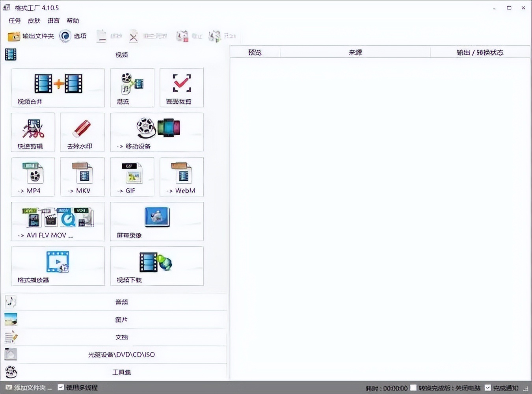Enable the 使用多线程 multithreading checkbox
The width and height of the screenshot is (532, 394).
click(61, 387)
